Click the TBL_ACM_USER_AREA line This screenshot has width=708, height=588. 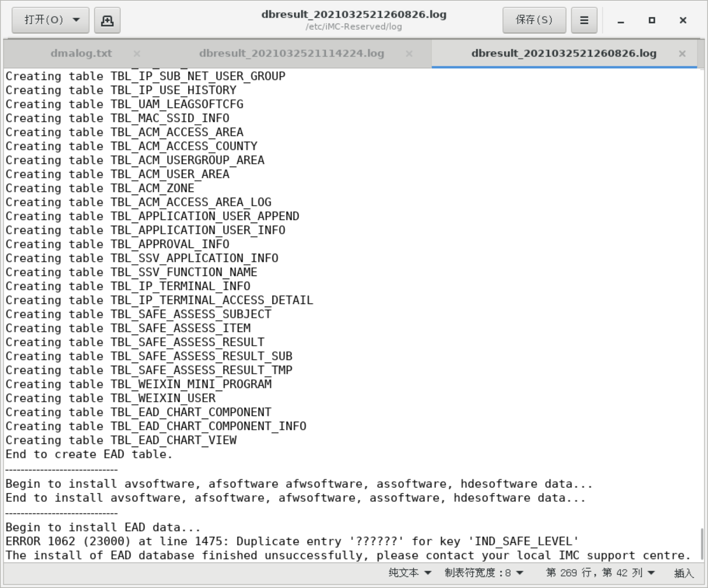[x=117, y=174]
